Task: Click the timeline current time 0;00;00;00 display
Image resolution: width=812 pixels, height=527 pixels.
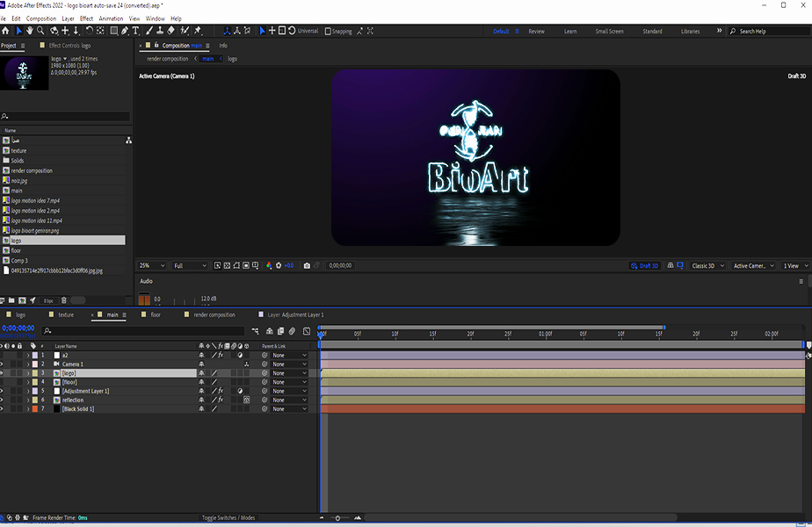Action: click(x=18, y=328)
